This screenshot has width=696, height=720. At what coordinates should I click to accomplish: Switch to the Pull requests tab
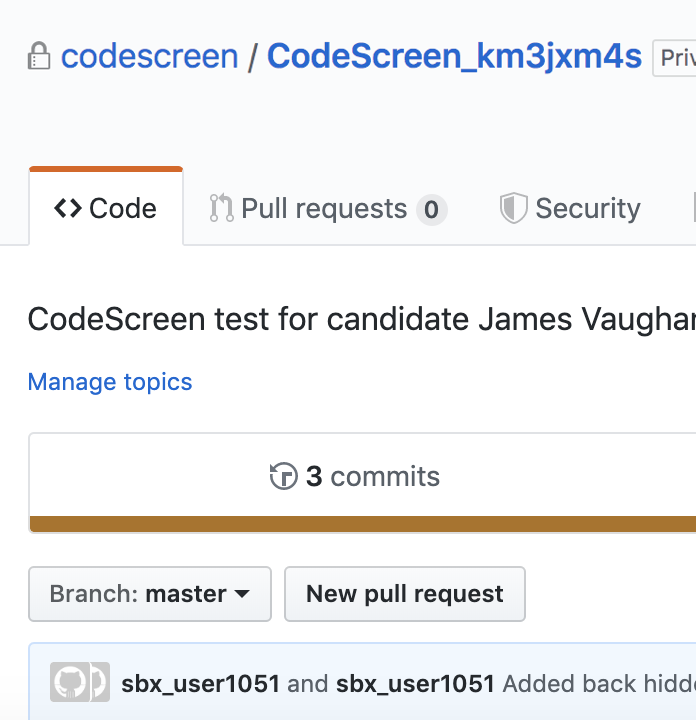tap(324, 208)
